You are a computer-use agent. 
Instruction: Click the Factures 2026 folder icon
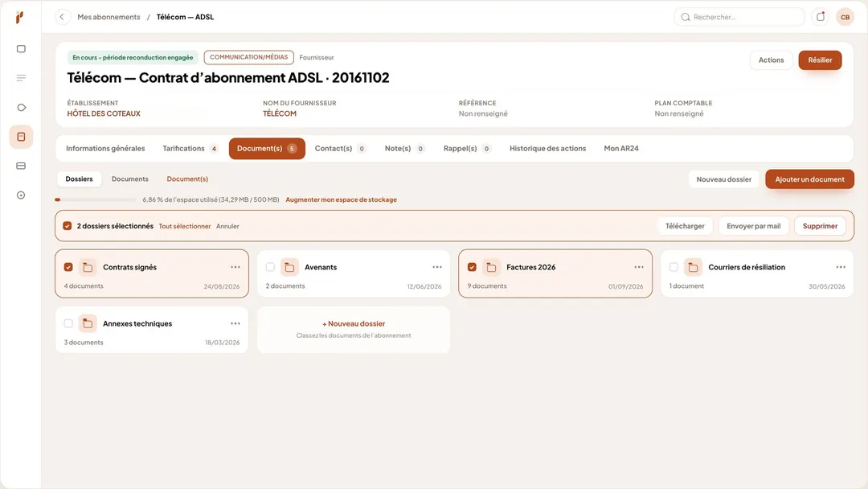click(x=491, y=268)
